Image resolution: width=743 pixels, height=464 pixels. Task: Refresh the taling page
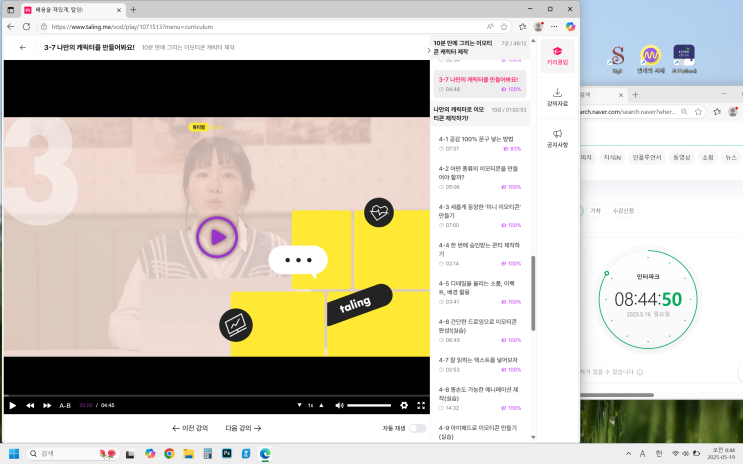point(27,27)
